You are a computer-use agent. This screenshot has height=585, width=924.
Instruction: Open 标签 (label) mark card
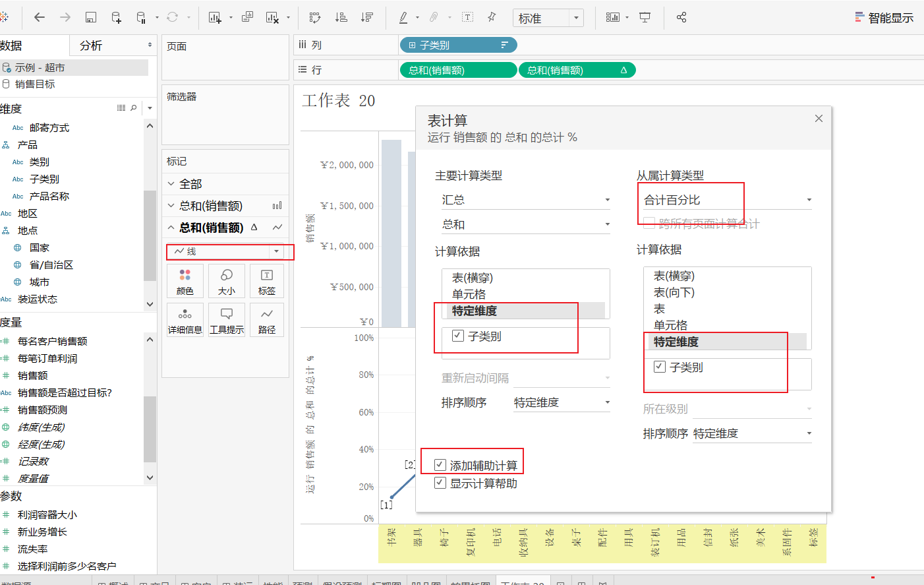(x=267, y=281)
